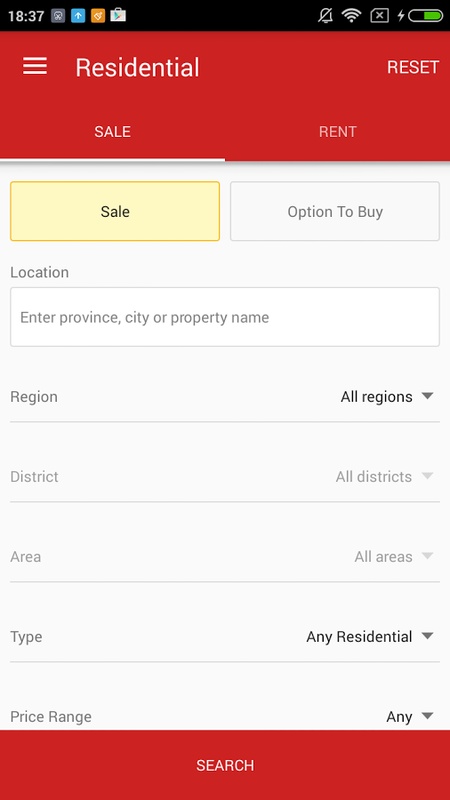The width and height of the screenshot is (450, 800).
Task: Tap the Wi-Fi status icon
Action: tap(352, 16)
